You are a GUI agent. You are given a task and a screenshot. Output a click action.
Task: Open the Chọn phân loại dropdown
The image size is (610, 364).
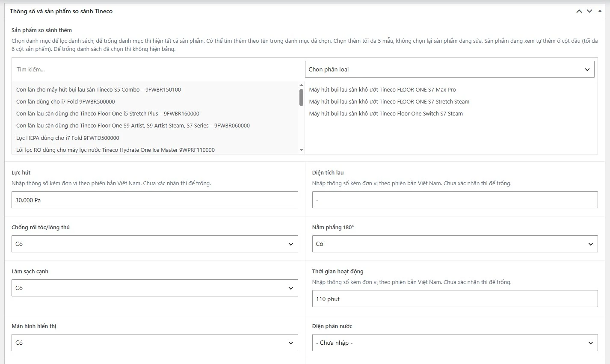click(x=450, y=69)
